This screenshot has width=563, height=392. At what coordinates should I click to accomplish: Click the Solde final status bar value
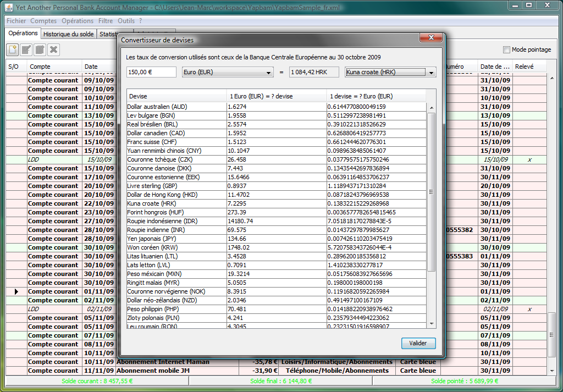tap(281, 381)
